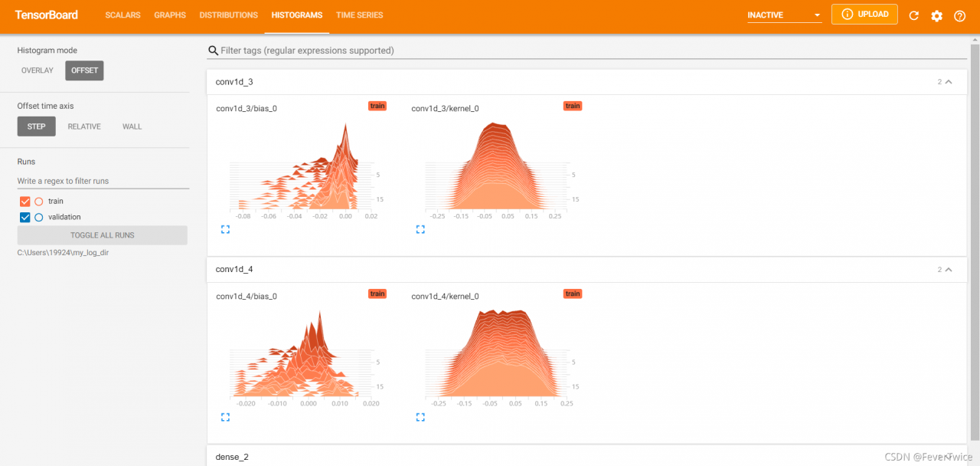Select the train run color circle
Image resolution: width=980 pixels, height=466 pixels.
[x=39, y=201]
